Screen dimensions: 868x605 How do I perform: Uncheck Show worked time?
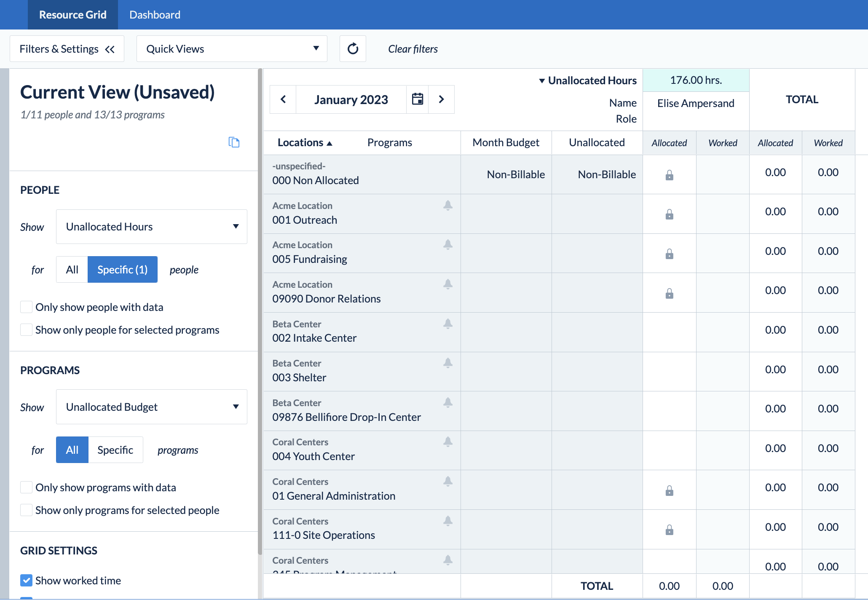click(x=26, y=580)
